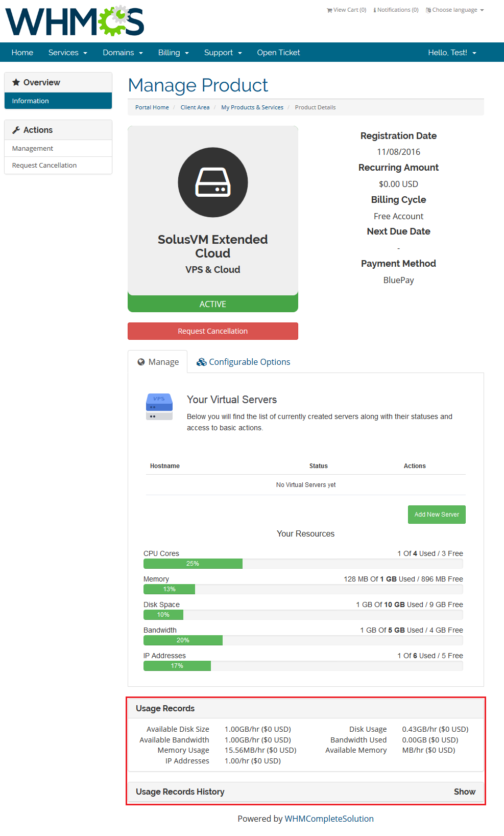Click the Add New Server button

click(437, 515)
